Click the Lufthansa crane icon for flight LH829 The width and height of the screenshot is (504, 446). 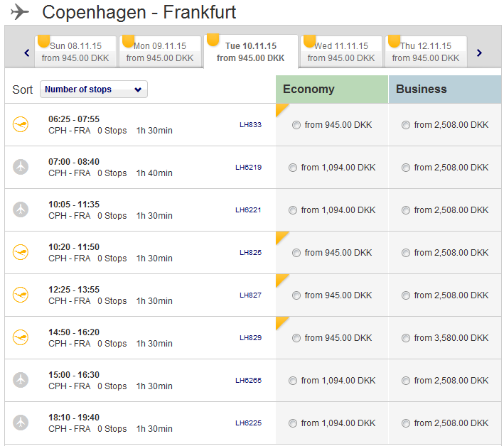click(21, 338)
